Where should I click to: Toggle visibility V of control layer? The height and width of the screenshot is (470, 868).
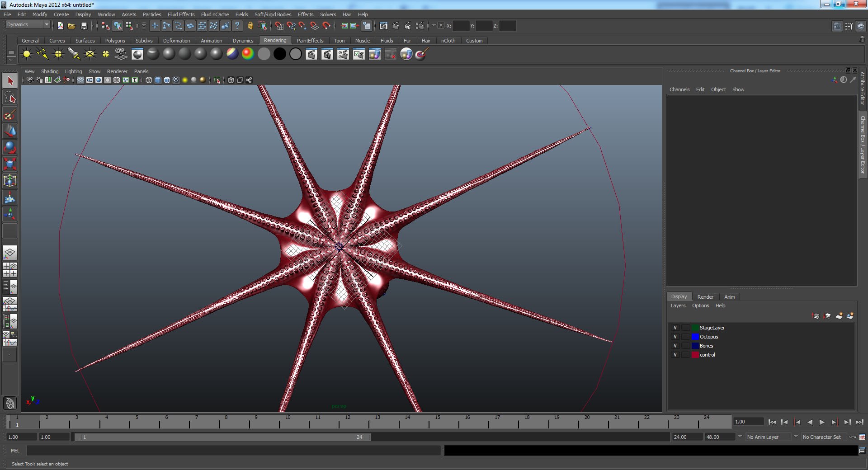(675, 355)
